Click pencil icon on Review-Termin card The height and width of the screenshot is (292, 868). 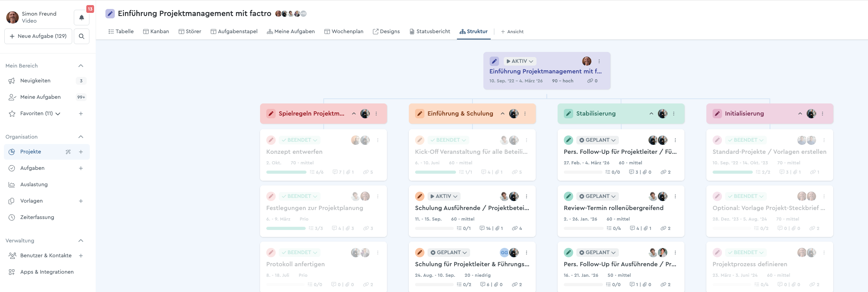[569, 196]
